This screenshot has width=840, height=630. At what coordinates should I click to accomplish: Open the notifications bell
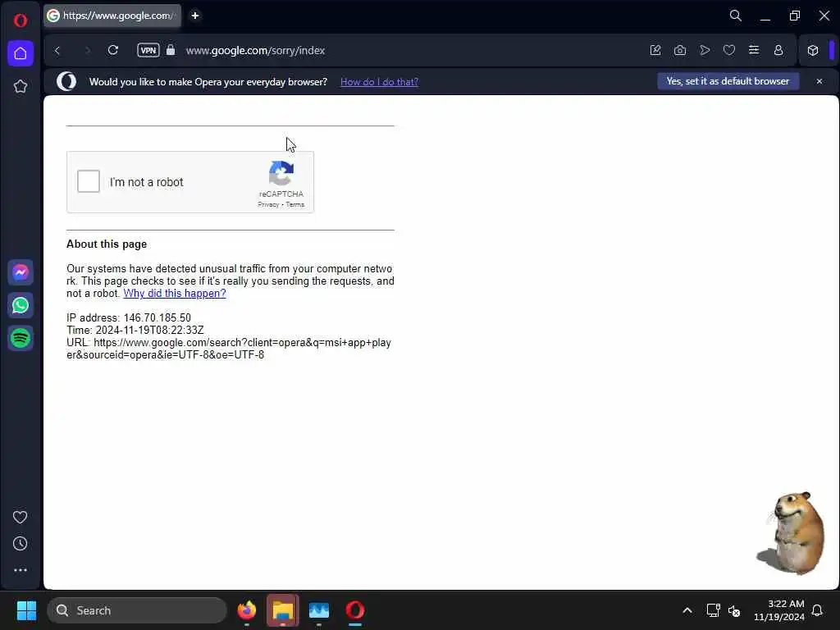click(x=817, y=610)
